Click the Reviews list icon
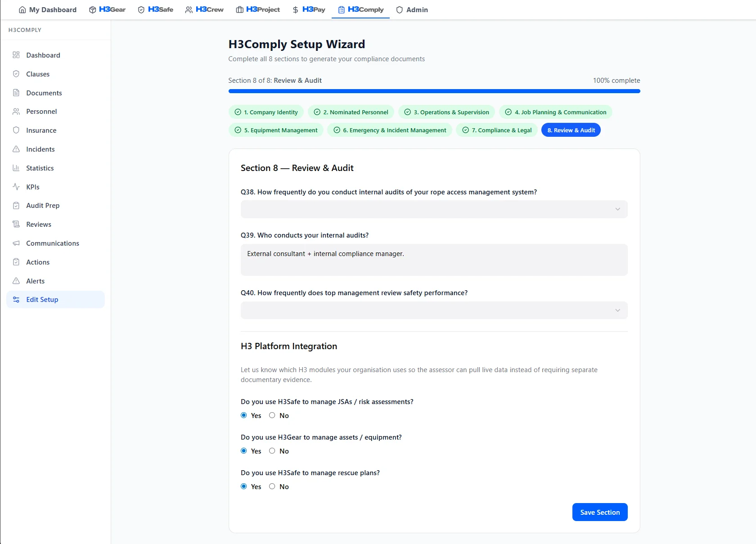The width and height of the screenshot is (756, 544). pyautogui.click(x=16, y=224)
